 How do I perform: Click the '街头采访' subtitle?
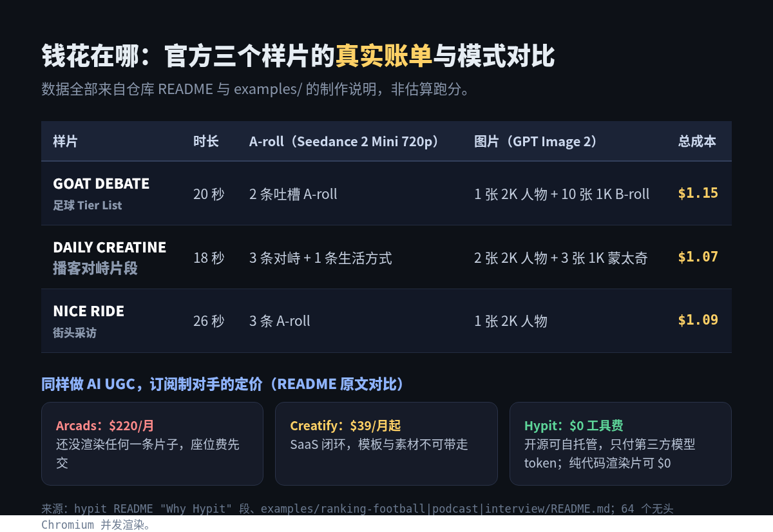point(75,333)
